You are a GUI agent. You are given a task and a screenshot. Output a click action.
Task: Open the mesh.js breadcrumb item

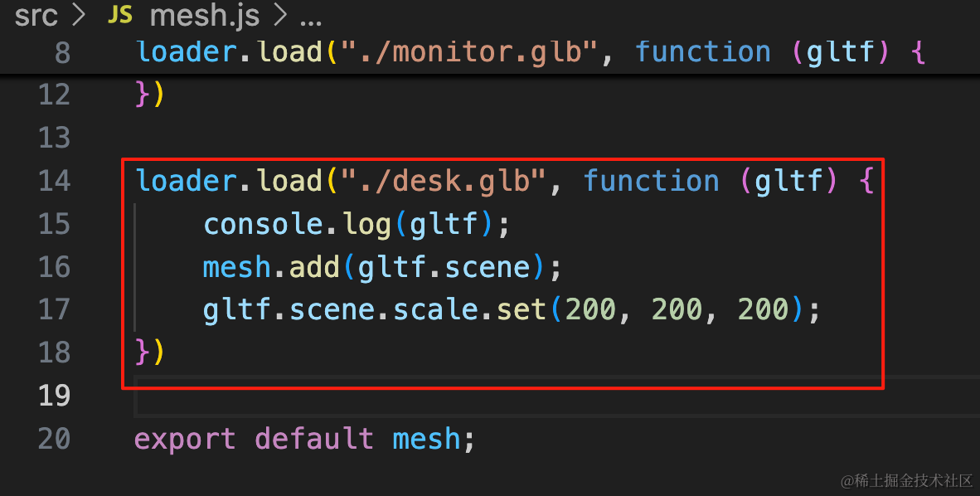(205, 15)
